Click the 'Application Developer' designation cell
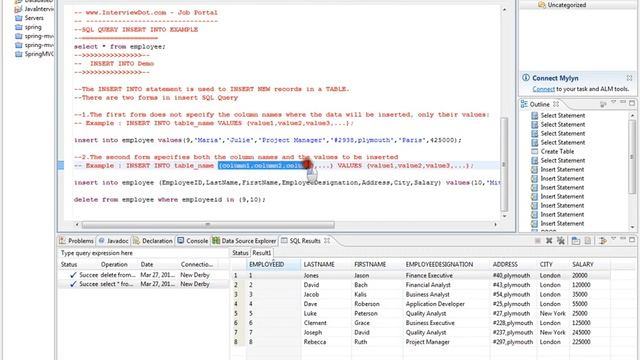 click(446, 304)
